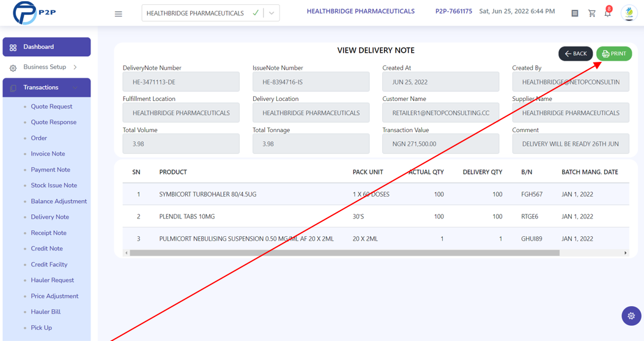This screenshot has height=341, width=644.
Task: Click green checkmark in company selector
Action: (256, 13)
